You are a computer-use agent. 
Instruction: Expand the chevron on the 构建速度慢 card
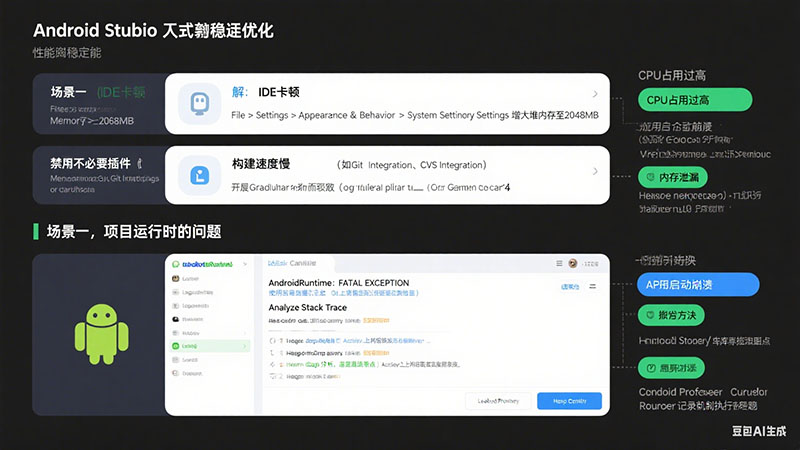tap(595, 171)
